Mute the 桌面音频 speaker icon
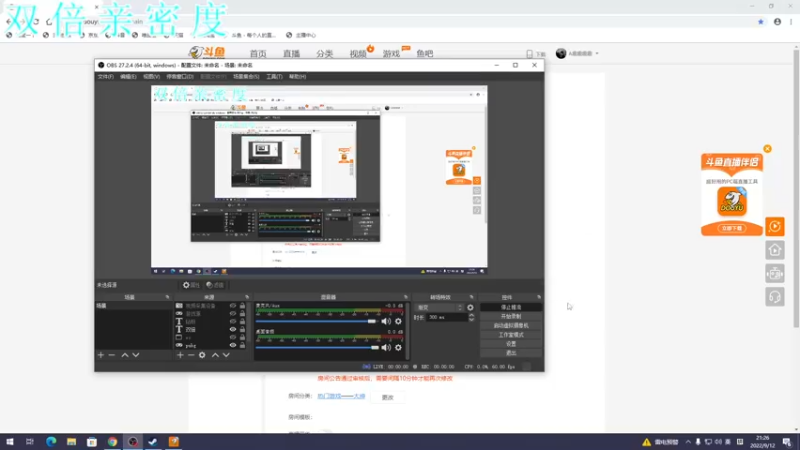 coord(386,348)
